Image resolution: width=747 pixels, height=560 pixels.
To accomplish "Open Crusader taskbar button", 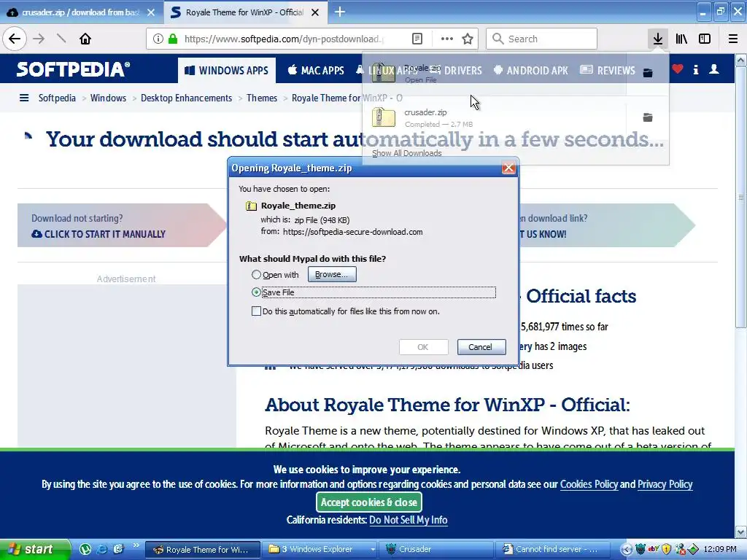I will (436, 550).
